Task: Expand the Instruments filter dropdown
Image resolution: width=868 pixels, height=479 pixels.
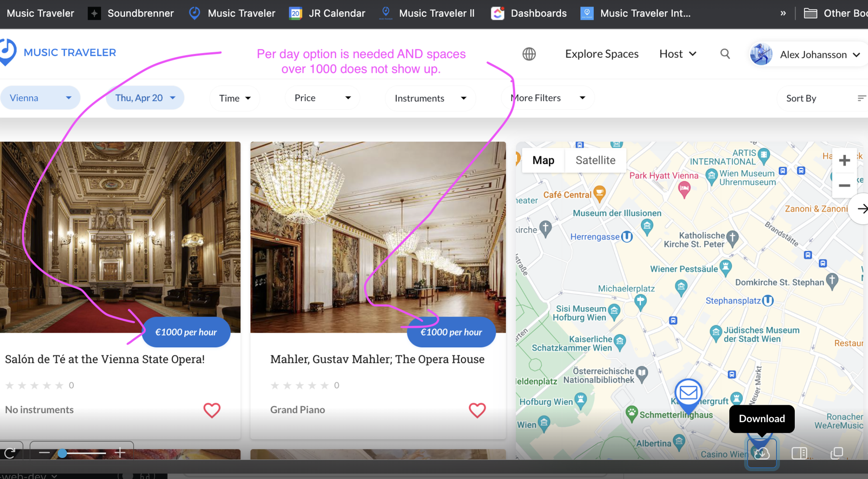Action: point(430,99)
